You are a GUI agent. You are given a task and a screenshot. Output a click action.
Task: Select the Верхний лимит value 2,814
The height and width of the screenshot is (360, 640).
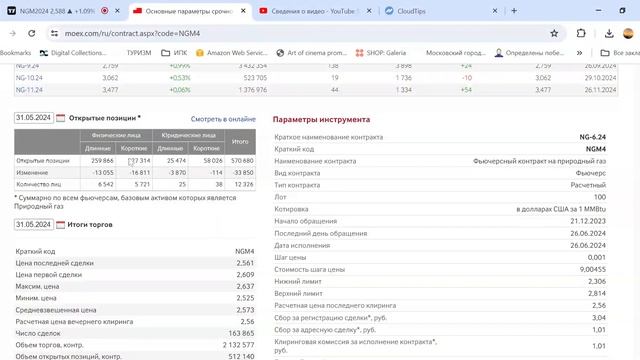[x=597, y=293]
